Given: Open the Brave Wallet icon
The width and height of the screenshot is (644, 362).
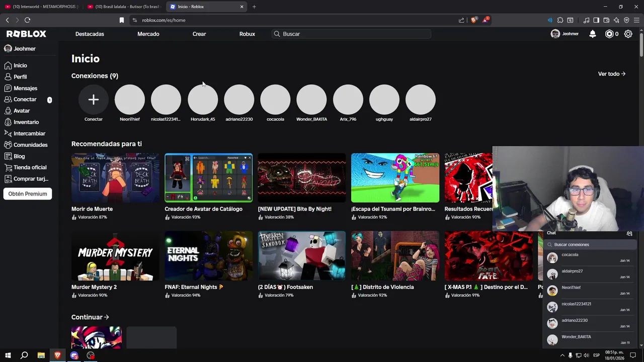Looking at the screenshot, I should click(x=606, y=20).
